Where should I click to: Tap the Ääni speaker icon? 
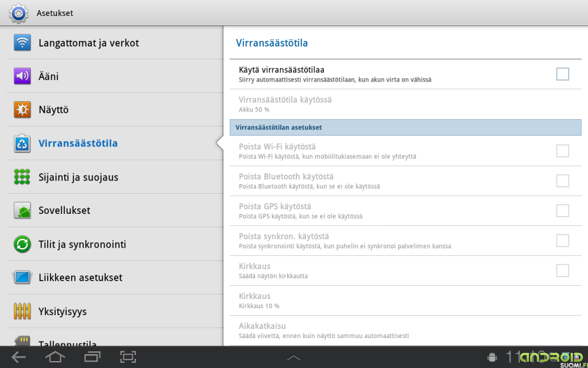22,76
